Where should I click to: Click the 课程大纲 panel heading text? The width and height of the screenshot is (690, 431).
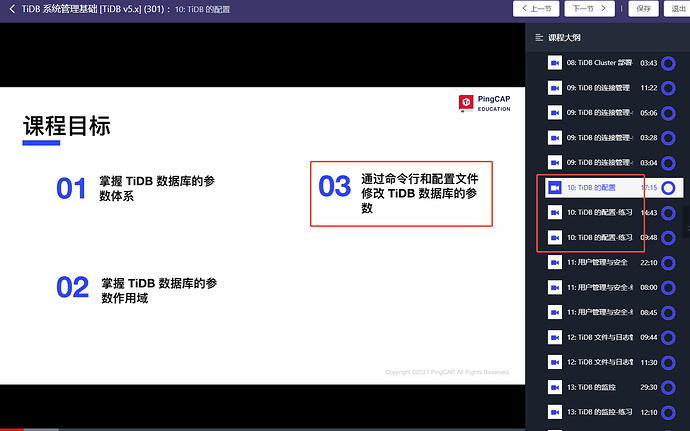[x=564, y=38]
